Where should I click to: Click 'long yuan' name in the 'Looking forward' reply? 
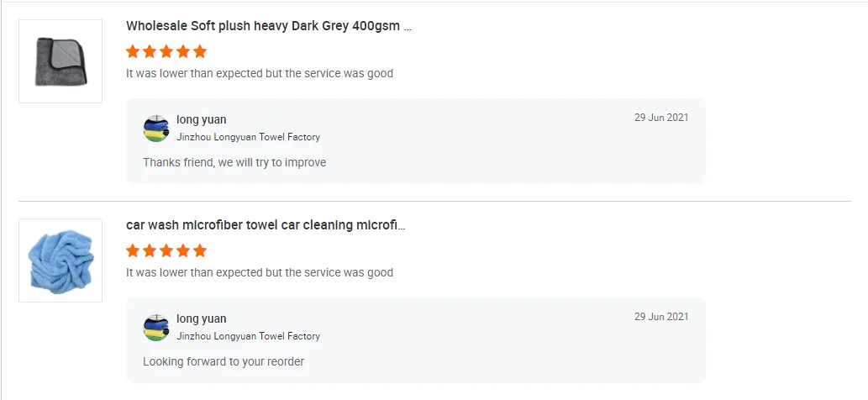pyautogui.click(x=202, y=319)
